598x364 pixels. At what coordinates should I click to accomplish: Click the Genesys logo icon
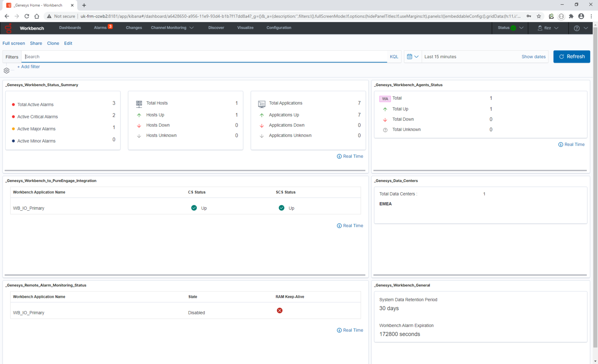point(8,28)
